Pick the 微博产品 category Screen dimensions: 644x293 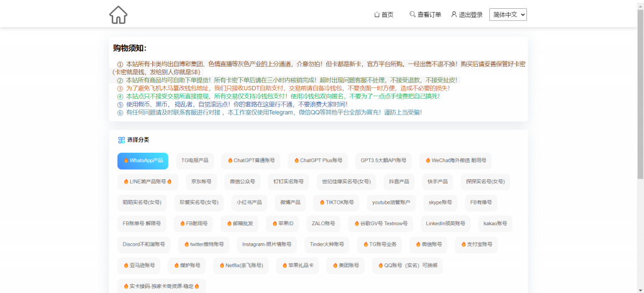coord(291,202)
